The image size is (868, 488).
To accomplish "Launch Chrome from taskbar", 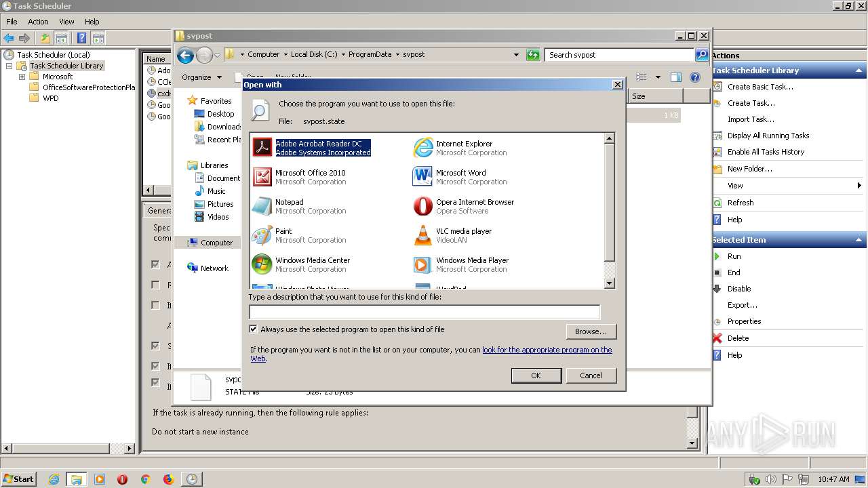I will [x=145, y=479].
